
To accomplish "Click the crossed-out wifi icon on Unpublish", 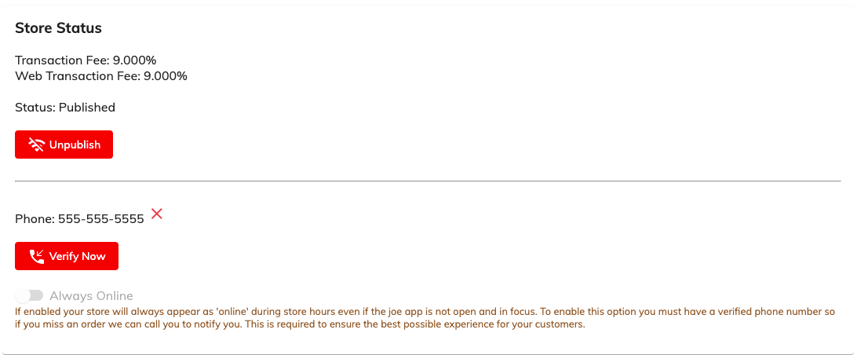I will point(37,145).
